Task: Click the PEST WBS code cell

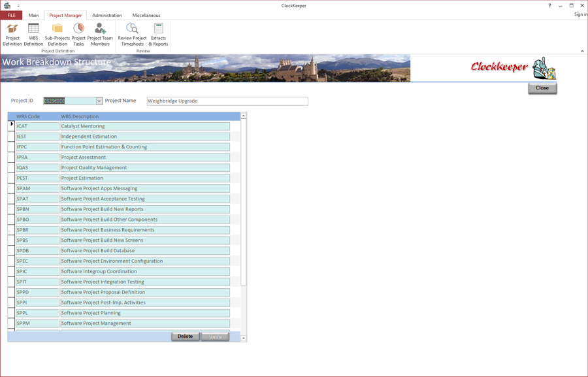Action: (37, 178)
